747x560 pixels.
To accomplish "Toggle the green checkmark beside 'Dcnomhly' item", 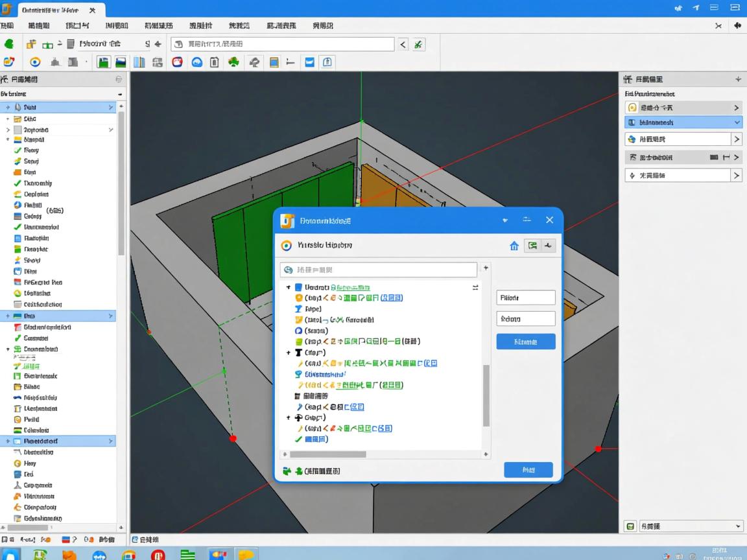I will point(18,183).
